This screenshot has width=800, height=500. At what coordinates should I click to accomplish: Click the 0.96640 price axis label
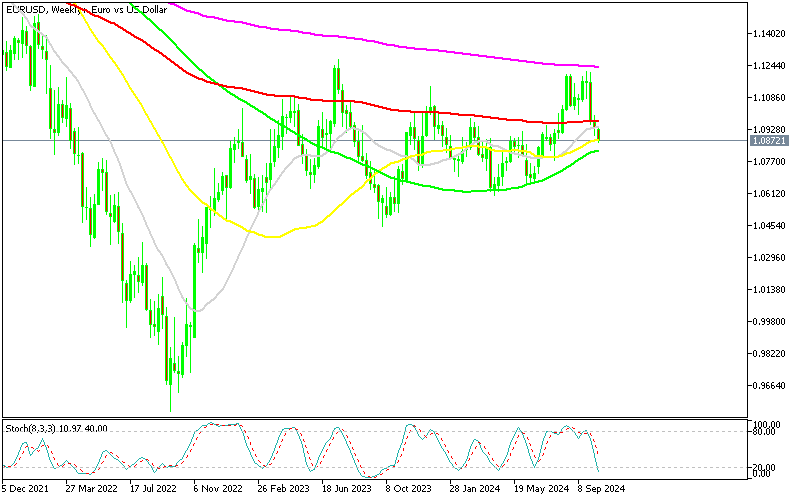pyautogui.click(x=769, y=386)
